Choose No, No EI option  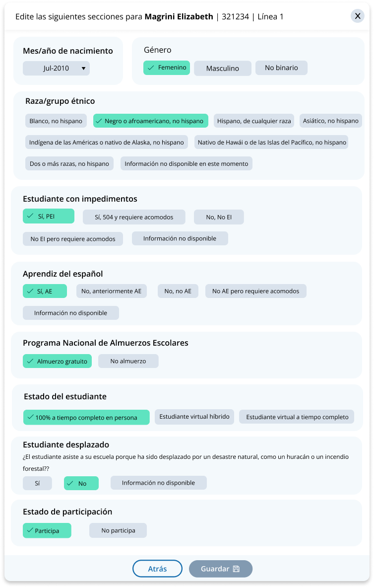click(x=219, y=217)
